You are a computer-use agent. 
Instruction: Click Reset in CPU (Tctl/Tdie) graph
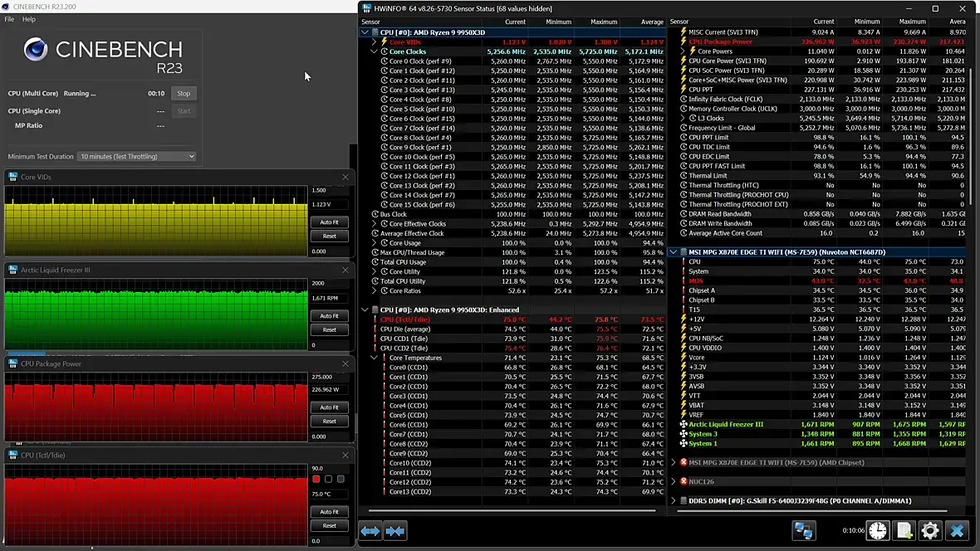330,526
